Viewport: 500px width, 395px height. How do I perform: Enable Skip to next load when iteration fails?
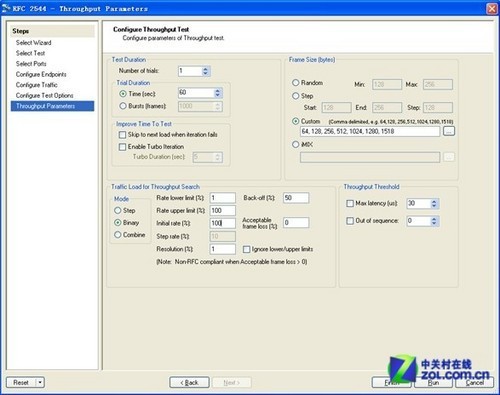[122, 135]
